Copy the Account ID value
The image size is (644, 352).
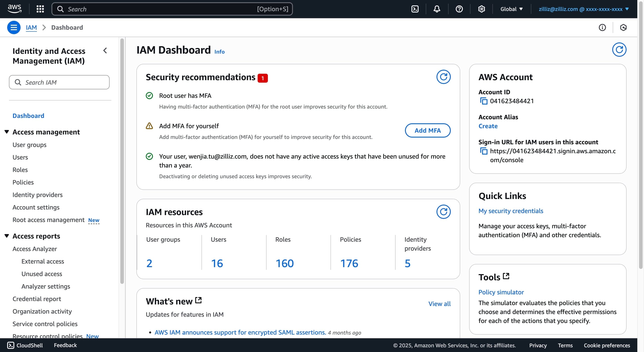(x=484, y=101)
